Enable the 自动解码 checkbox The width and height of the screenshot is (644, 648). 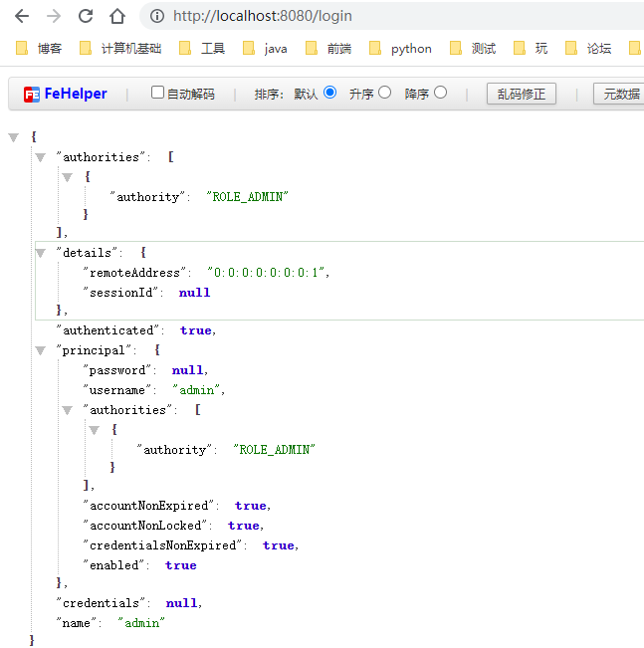157,93
